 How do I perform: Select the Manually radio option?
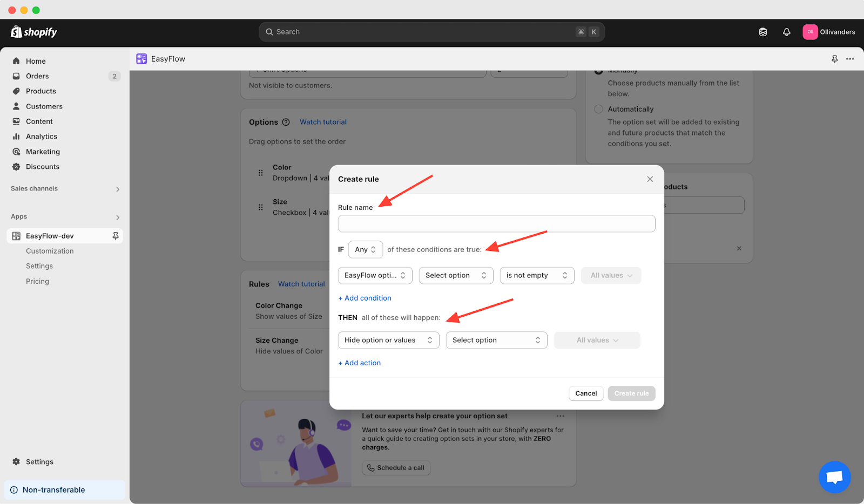point(598,72)
